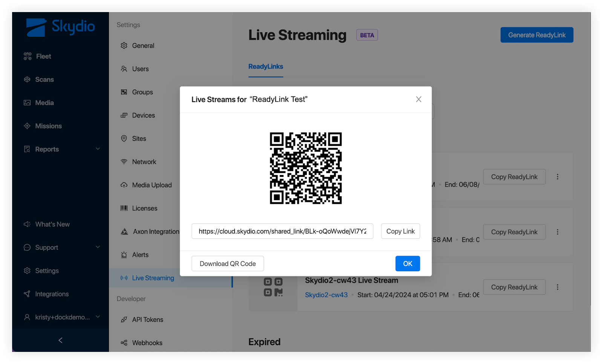
Task: Click the Axon Integration icon
Action: pos(124,232)
